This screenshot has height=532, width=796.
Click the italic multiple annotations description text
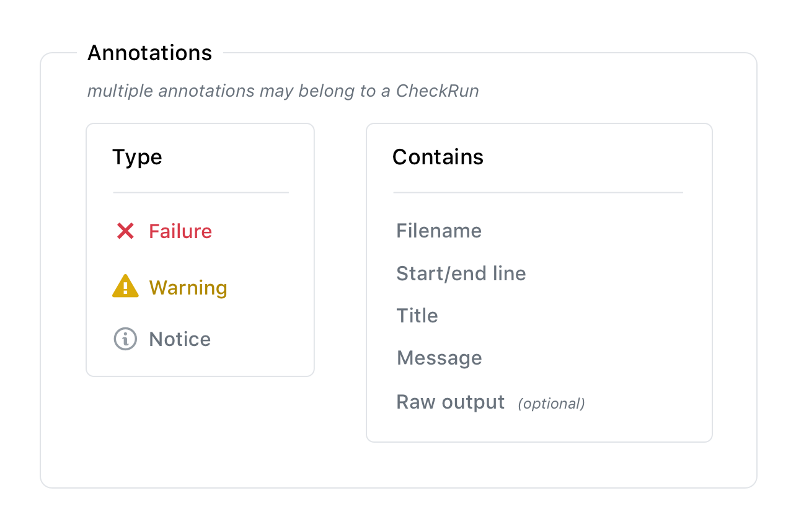tap(283, 91)
